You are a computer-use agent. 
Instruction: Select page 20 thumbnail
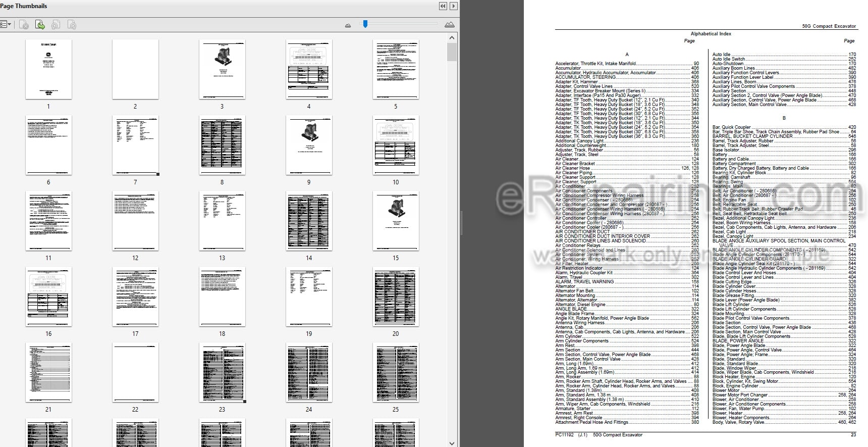(x=396, y=296)
